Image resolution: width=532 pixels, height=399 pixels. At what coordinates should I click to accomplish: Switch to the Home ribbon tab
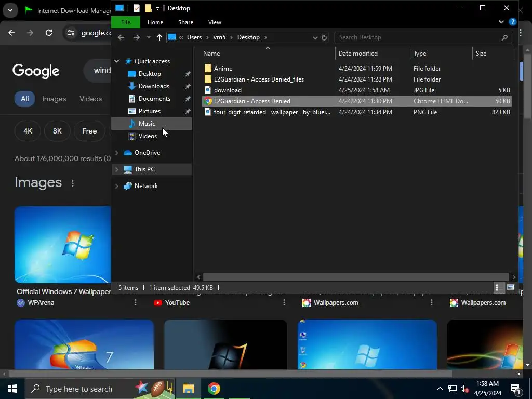coord(155,22)
